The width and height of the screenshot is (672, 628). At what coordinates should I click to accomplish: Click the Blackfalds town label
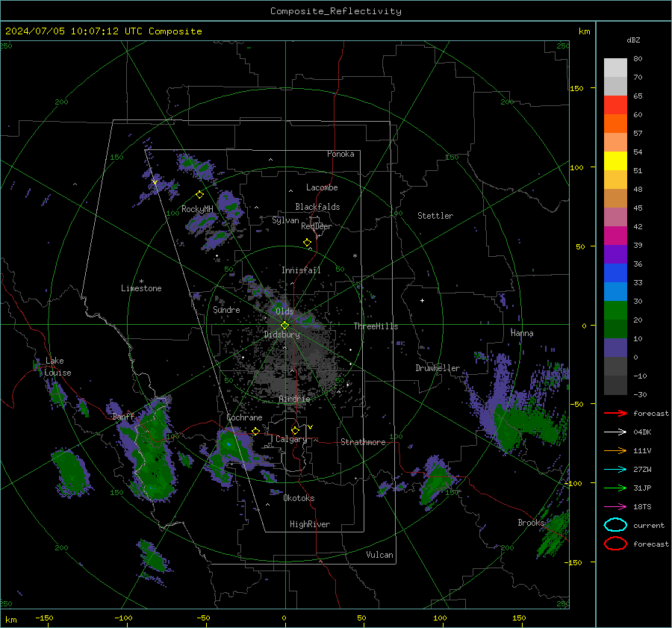click(x=317, y=207)
